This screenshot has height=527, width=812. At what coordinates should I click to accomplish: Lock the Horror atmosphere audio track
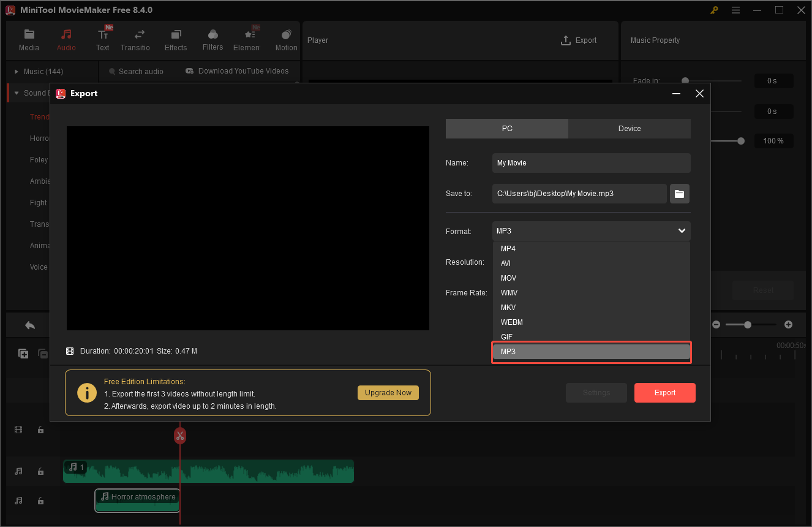pos(40,501)
